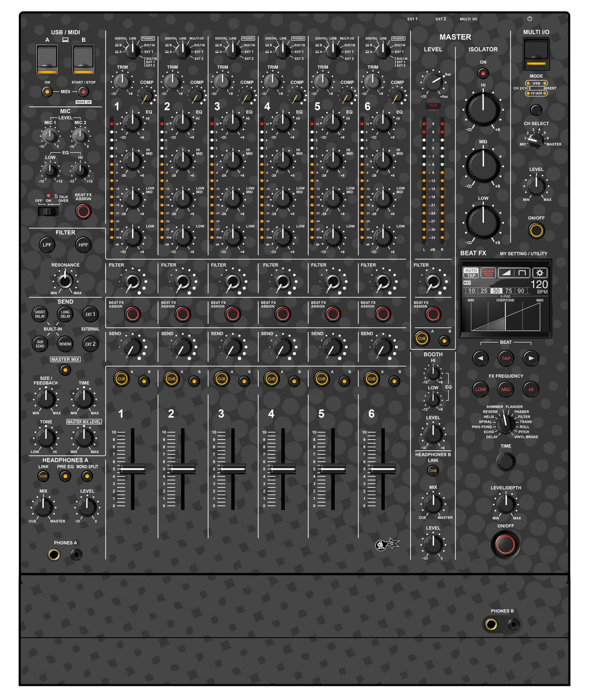Click channel 6 CUE A button

(372, 379)
